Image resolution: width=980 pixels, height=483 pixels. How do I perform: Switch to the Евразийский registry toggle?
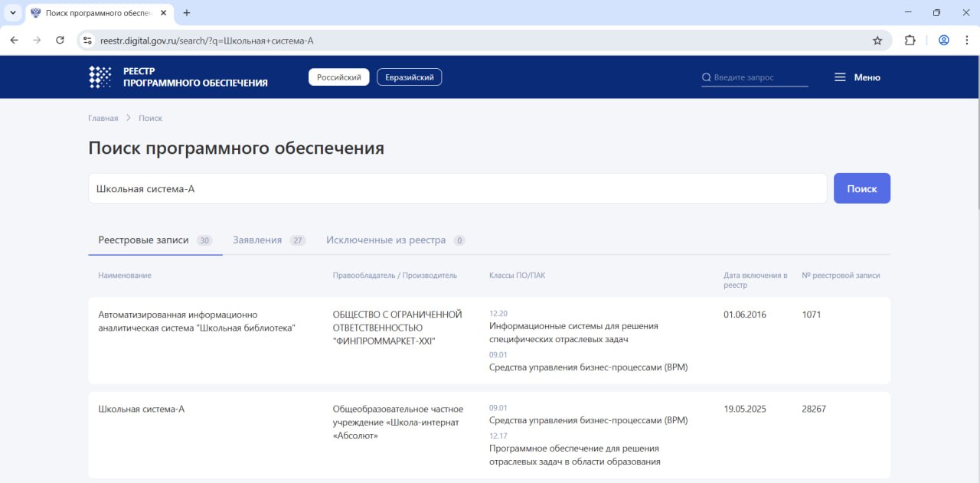coord(409,77)
